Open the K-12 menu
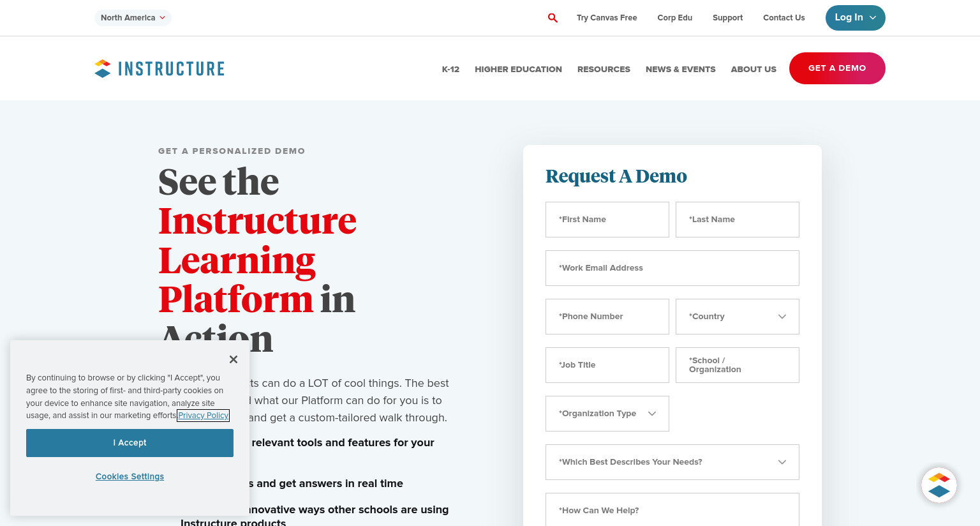The width and height of the screenshot is (980, 526). [x=450, y=69]
